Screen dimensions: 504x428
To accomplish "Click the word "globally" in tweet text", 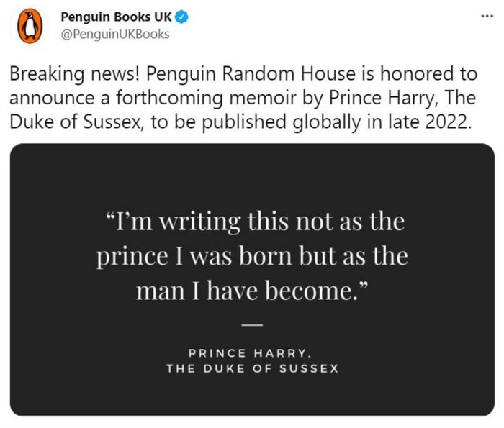I will pyautogui.click(x=327, y=122).
